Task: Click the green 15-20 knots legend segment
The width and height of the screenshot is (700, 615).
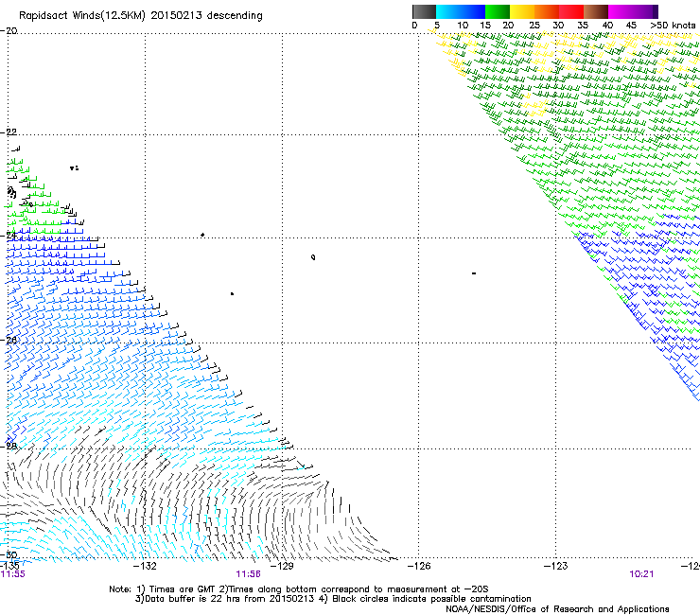Action: [498, 11]
